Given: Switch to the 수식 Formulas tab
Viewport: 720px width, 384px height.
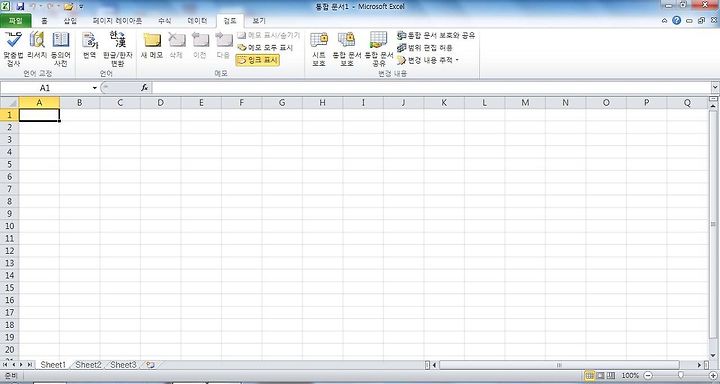Looking at the screenshot, I should 164,21.
